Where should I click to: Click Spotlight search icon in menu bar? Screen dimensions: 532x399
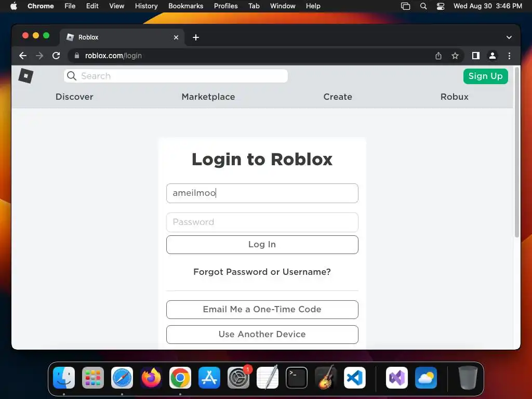(423, 6)
